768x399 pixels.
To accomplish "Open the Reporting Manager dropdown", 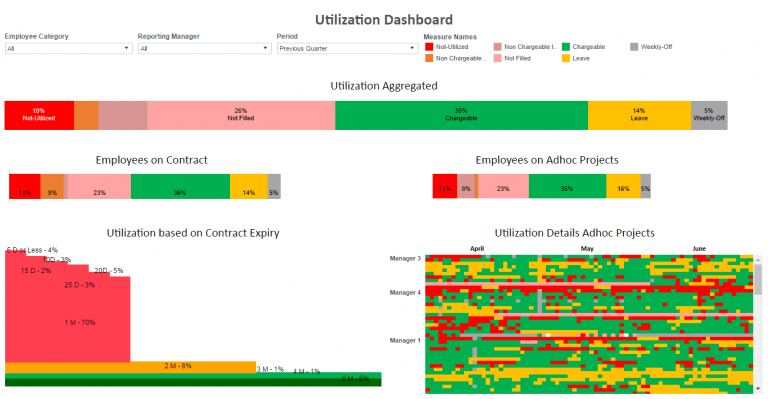I will pyautogui.click(x=205, y=48).
